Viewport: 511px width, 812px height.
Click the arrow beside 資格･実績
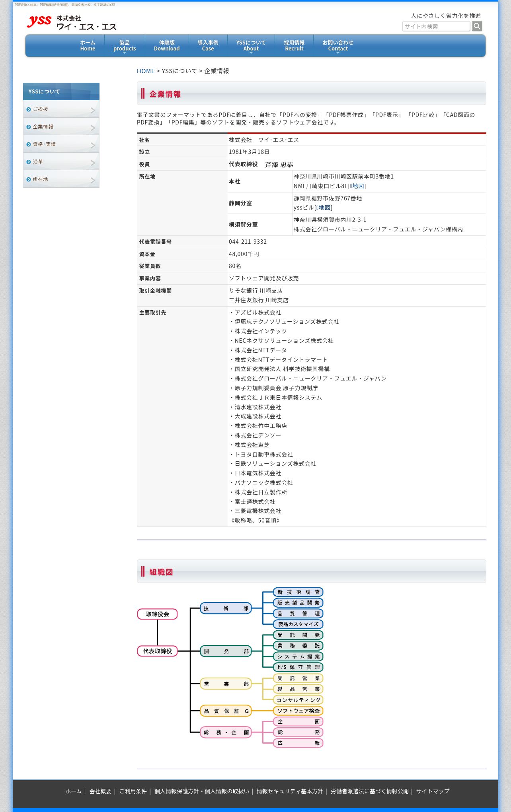click(93, 145)
